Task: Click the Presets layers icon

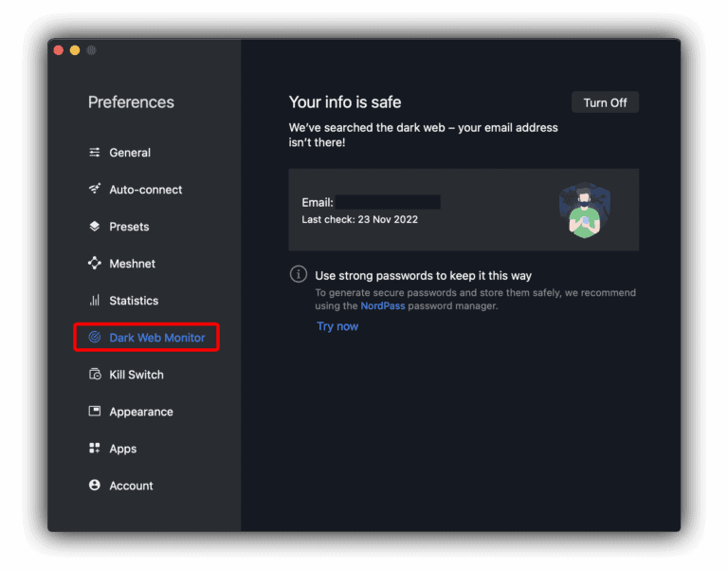Action: coord(95,227)
